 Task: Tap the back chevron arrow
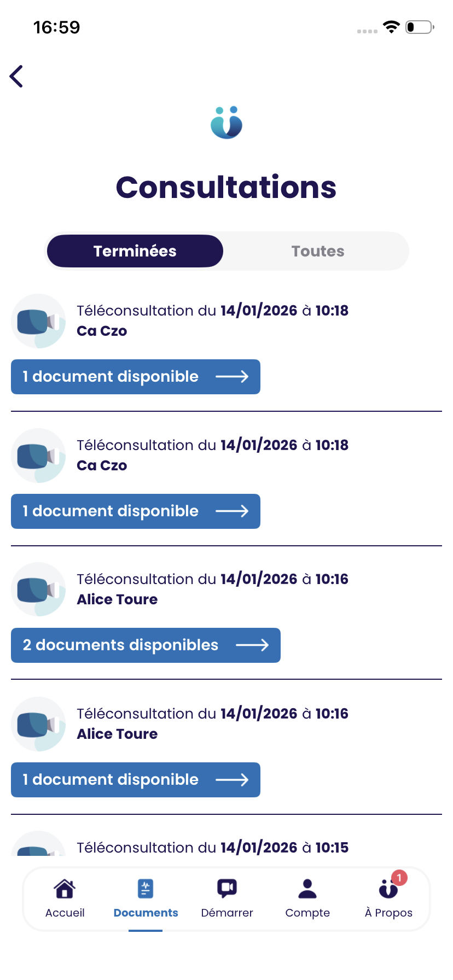[x=17, y=77]
